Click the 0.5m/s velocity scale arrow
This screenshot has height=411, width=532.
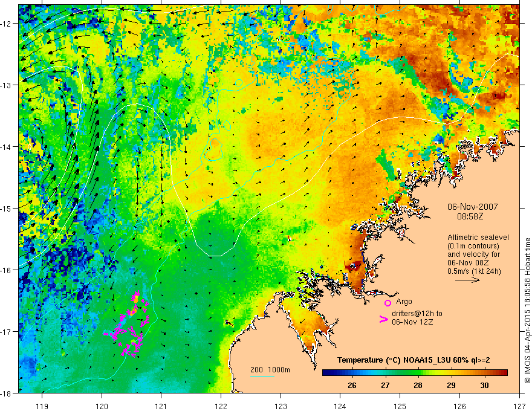point(467,280)
